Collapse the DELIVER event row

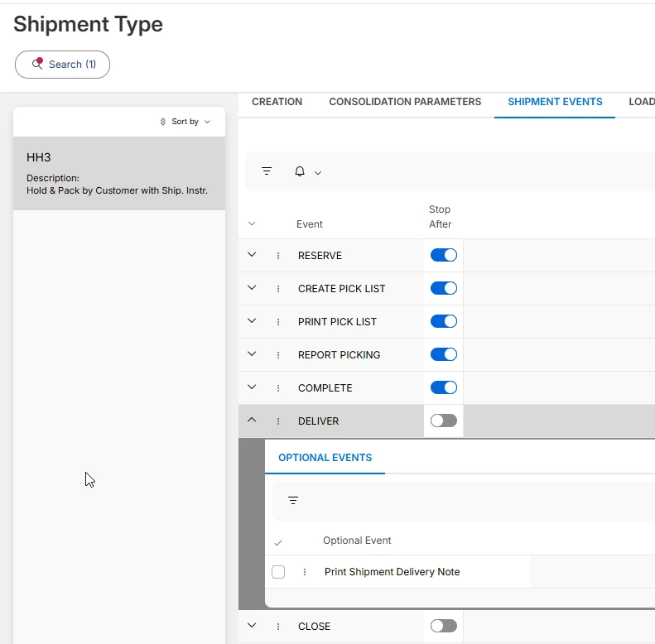point(253,421)
